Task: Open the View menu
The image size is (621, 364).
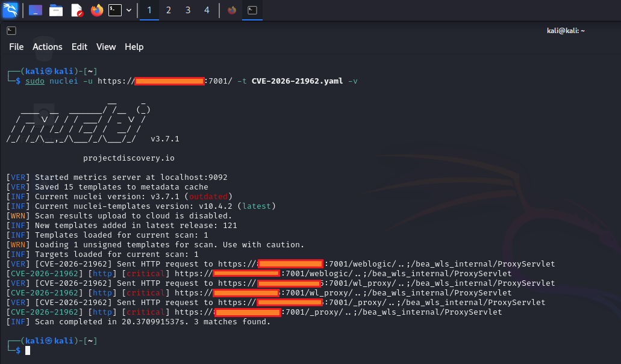Action: (x=106, y=46)
